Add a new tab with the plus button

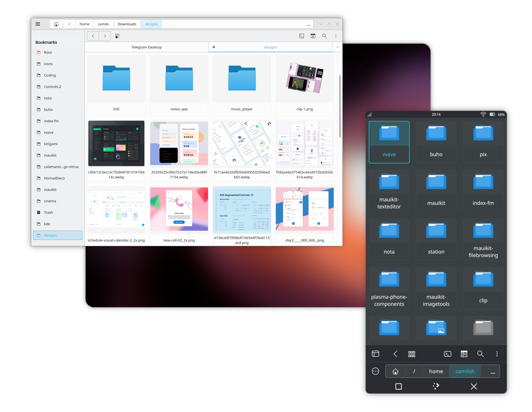point(338,47)
